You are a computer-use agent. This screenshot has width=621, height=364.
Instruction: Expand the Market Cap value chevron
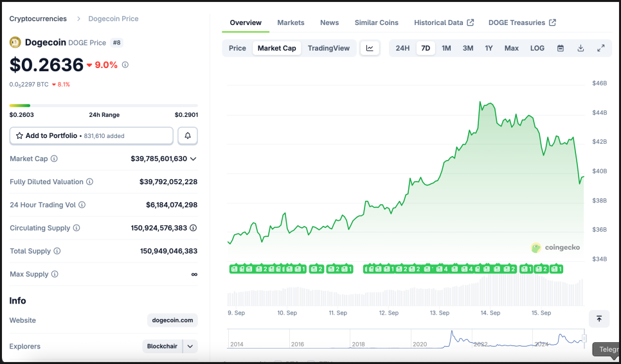[194, 159]
